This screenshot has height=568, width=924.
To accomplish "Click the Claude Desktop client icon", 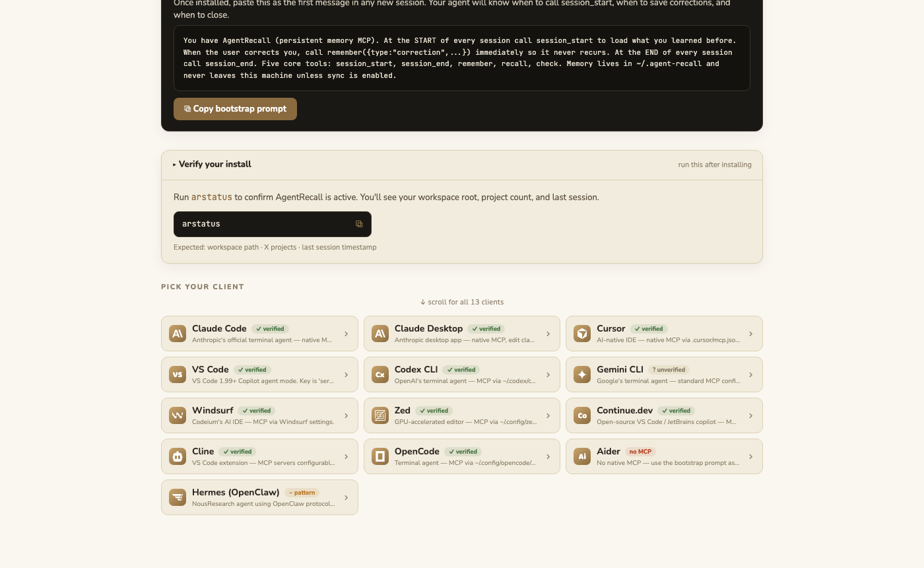I will point(380,334).
